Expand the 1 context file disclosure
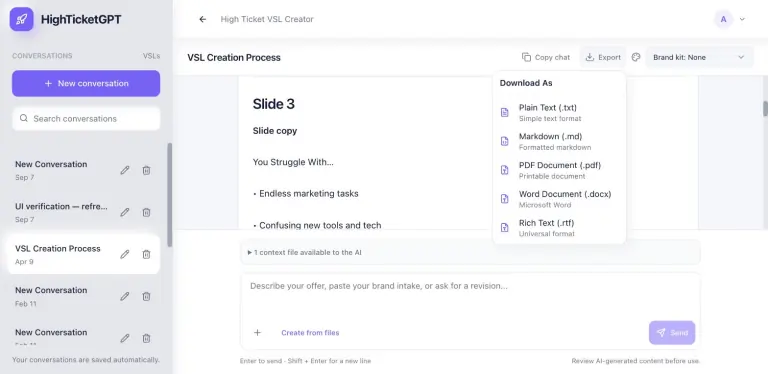Image resolution: width=768 pixels, height=374 pixels. click(304, 253)
